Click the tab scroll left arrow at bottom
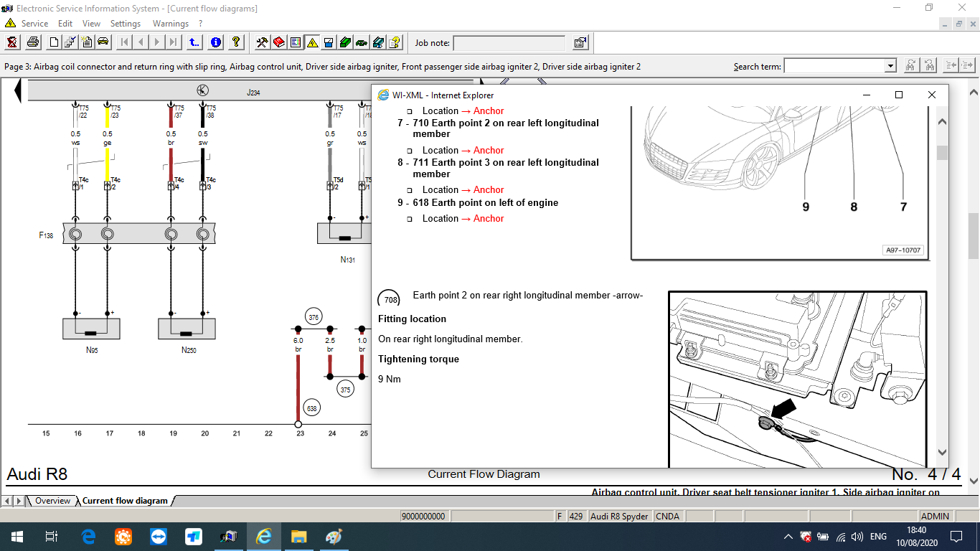 click(x=8, y=501)
